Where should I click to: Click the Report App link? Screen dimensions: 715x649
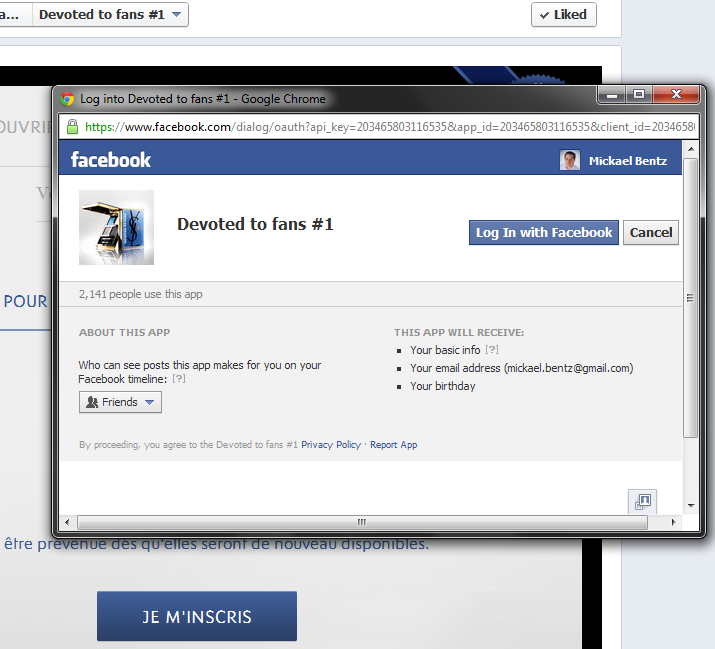[394, 445]
